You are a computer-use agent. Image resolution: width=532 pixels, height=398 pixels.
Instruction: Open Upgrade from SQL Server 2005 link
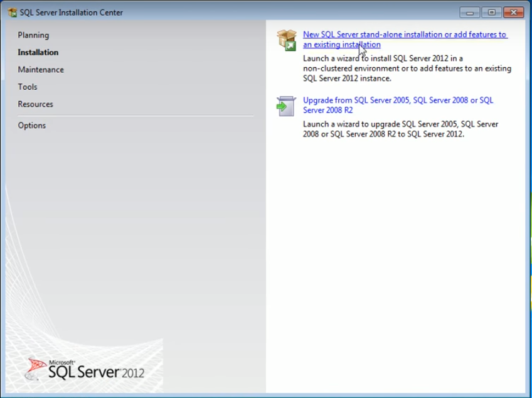coord(398,105)
